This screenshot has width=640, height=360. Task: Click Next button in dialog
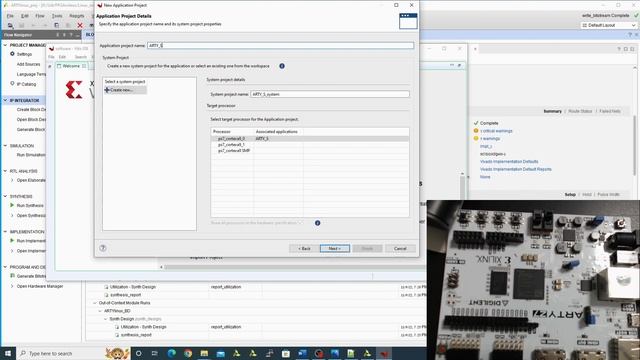(x=335, y=248)
